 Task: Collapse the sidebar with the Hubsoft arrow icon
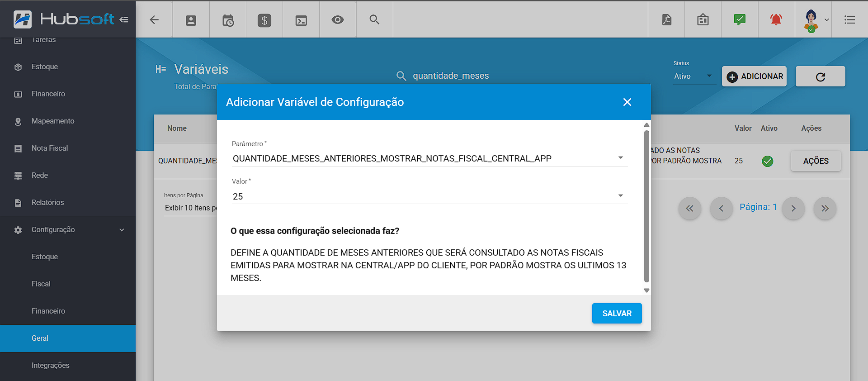[124, 19]
